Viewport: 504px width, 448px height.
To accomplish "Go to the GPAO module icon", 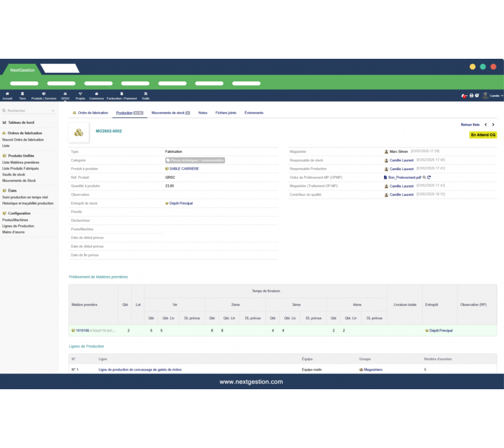I will pyautogui.click(x=66, y=95).
